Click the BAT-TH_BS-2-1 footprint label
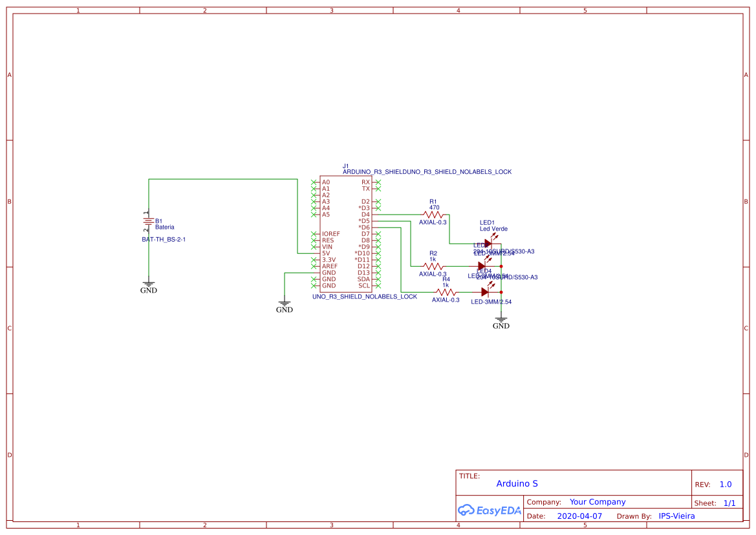 pos(164,239)
